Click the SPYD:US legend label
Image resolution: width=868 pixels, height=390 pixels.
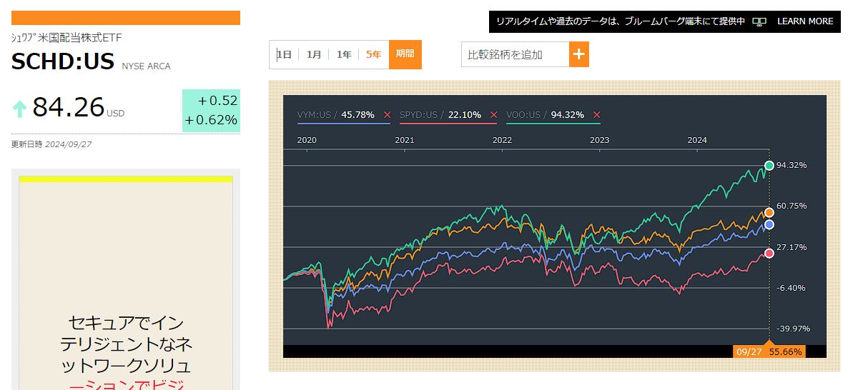coord(418,115)
